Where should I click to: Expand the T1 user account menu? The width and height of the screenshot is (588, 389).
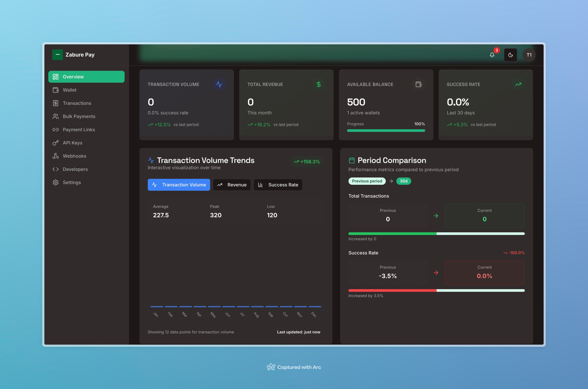coord(529,55)
